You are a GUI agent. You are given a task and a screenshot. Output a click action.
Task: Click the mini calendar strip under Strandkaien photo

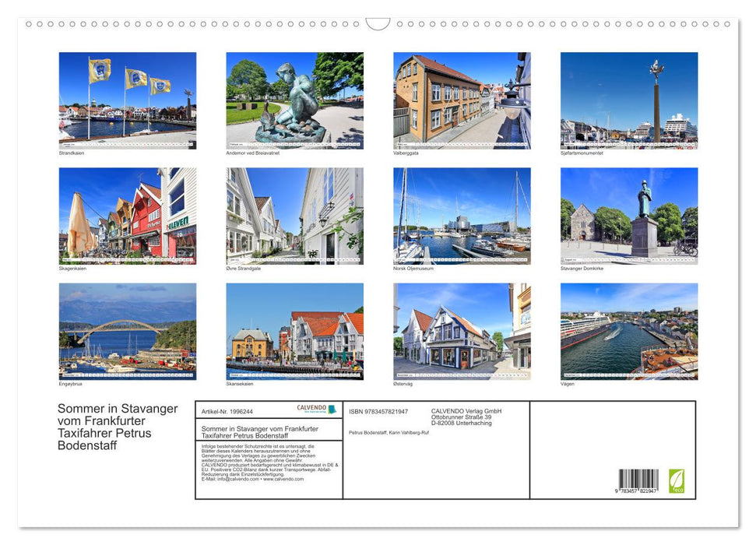(126, 145)
